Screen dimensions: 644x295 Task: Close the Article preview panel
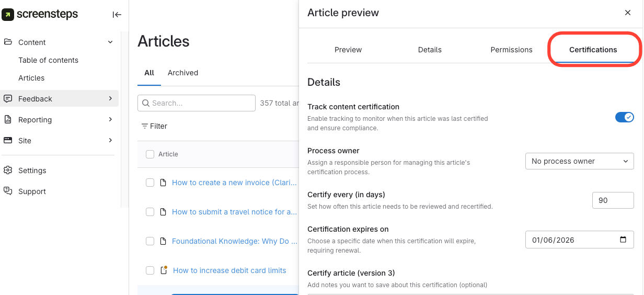coord(628,13)
